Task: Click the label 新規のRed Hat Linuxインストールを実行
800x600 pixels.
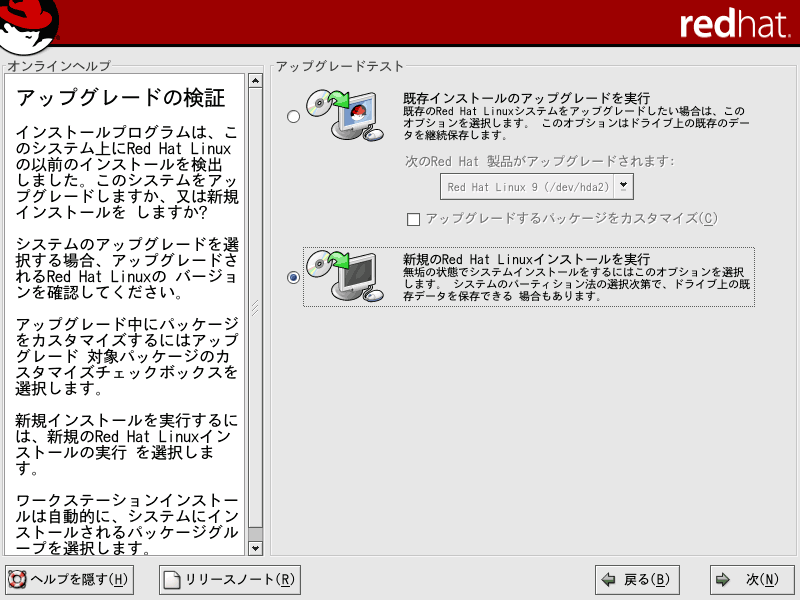Action: [527, 259]
